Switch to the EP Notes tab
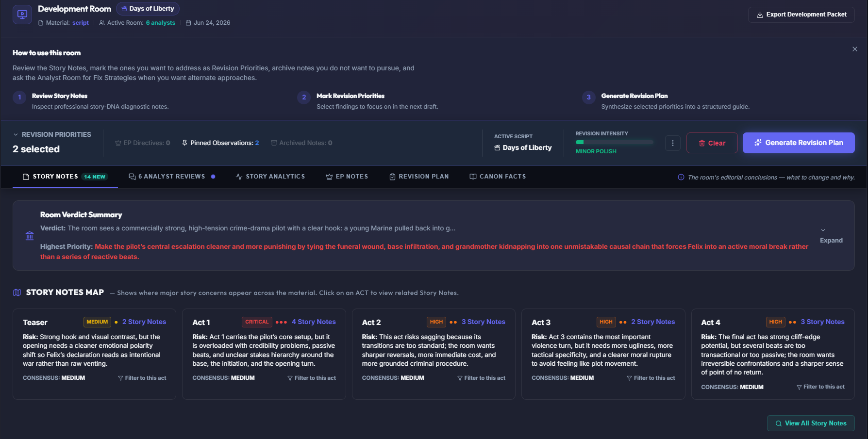The width and height of the screenshot is (868, 439). point(347,177)
